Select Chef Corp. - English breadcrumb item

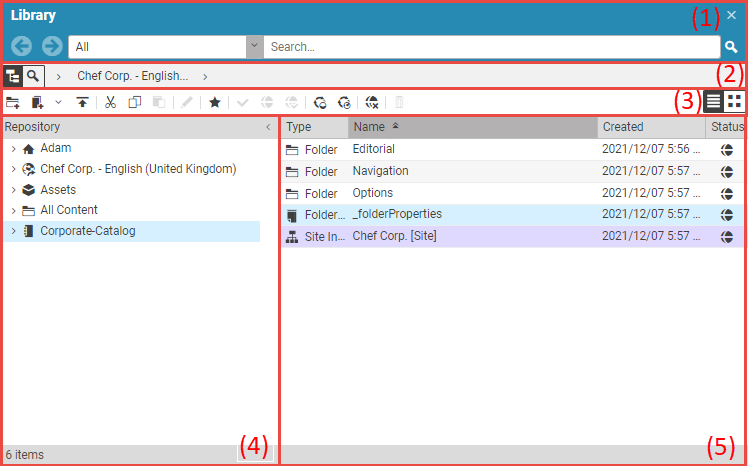[x=132, y=75]
